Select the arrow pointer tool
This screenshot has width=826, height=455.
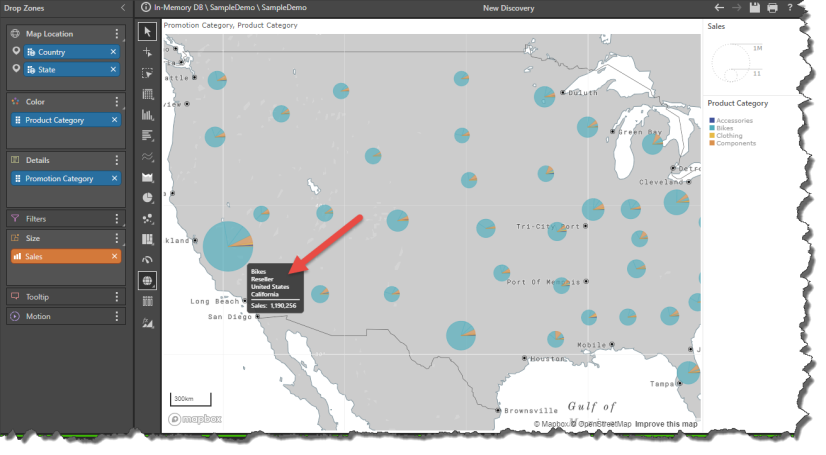point(147,31)
